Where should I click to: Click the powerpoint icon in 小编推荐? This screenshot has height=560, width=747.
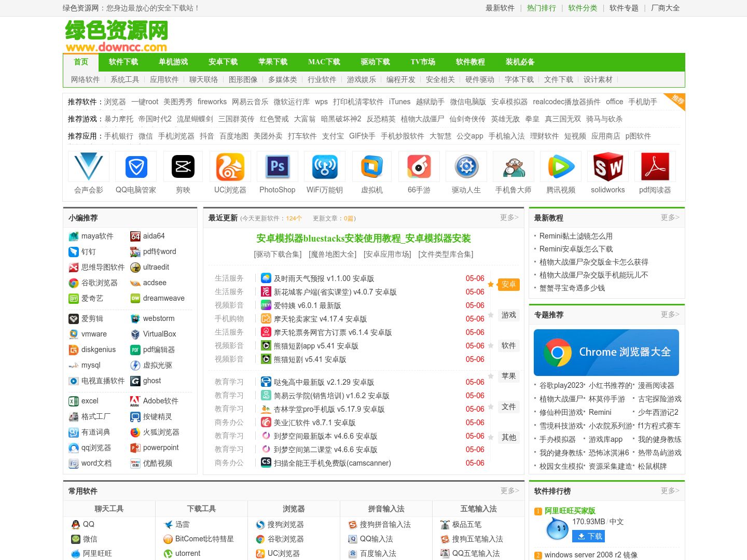[135, 448]
